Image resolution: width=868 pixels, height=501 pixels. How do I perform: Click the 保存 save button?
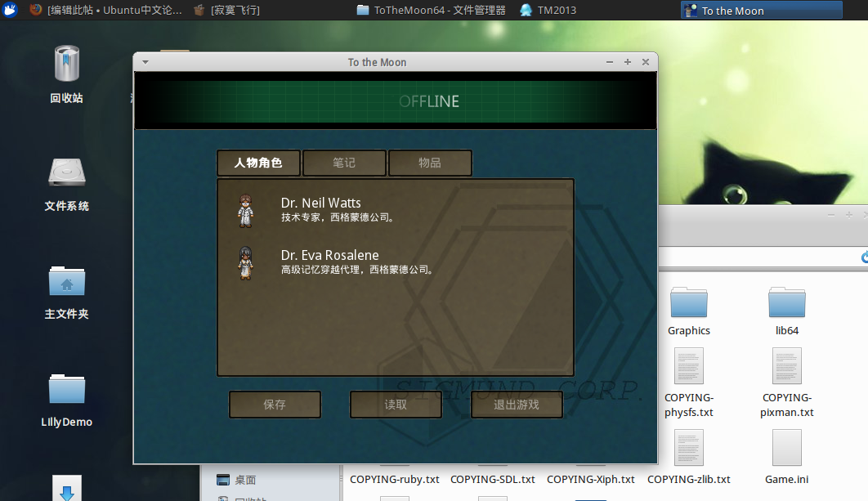click(275, 405)
